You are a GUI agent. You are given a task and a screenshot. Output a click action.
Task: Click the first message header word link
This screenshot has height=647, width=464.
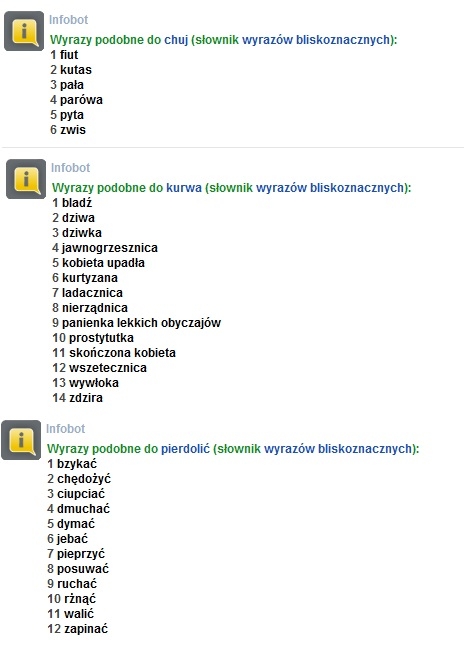pyautogui.click(x=176, y=40)
